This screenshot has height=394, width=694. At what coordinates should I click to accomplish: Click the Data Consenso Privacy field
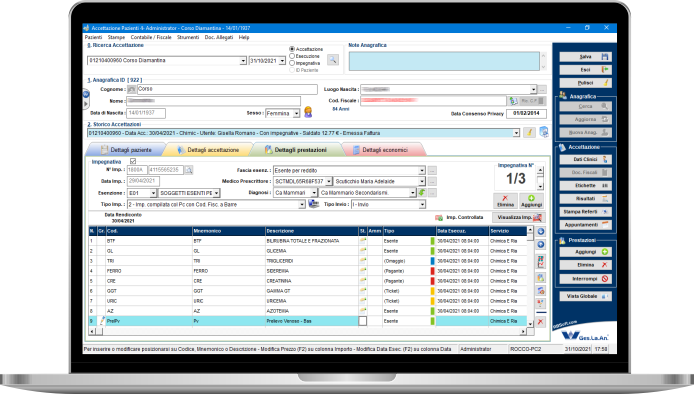526,113
